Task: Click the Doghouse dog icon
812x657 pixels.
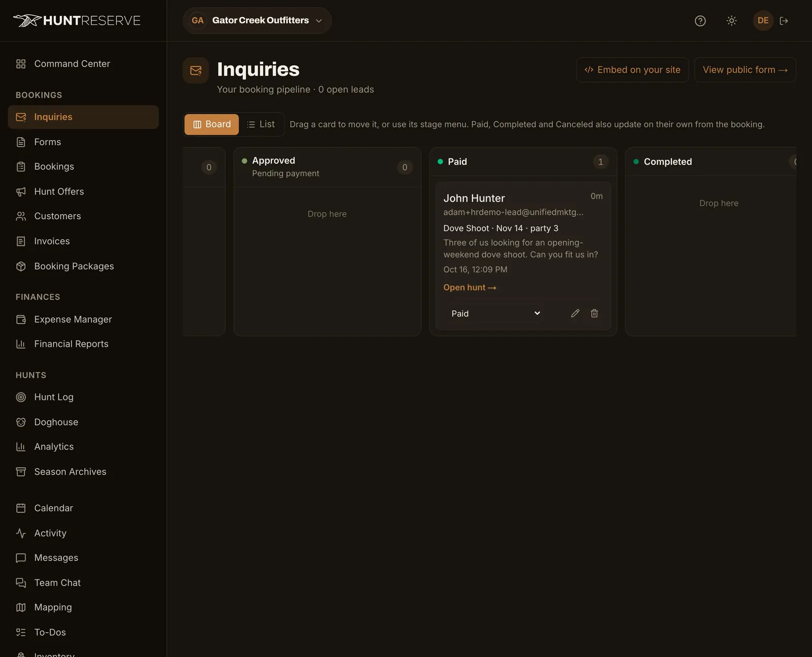Action: tap(21, 422)
